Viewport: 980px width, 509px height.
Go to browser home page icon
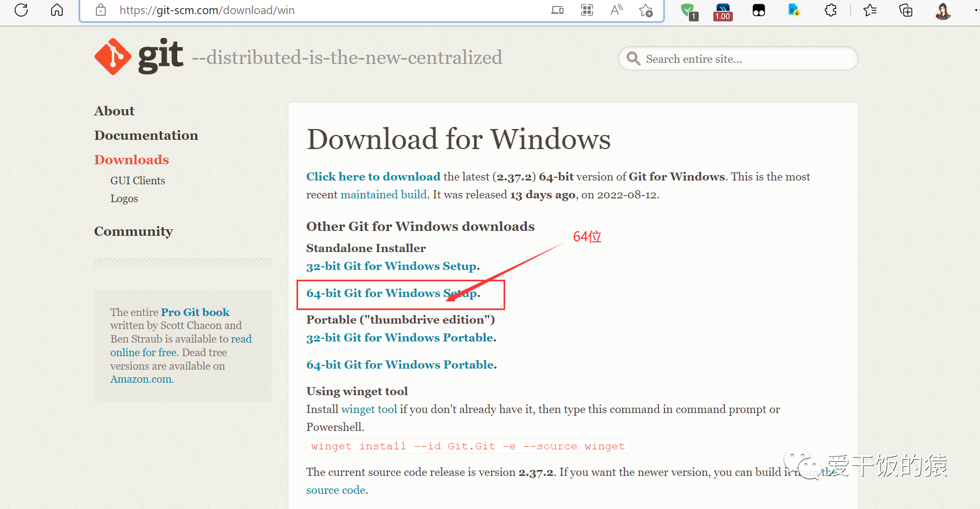coord(57,10)
